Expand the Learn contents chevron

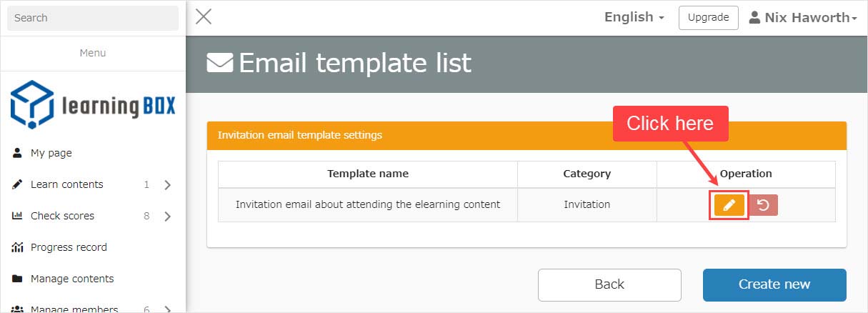coord(167,185)
